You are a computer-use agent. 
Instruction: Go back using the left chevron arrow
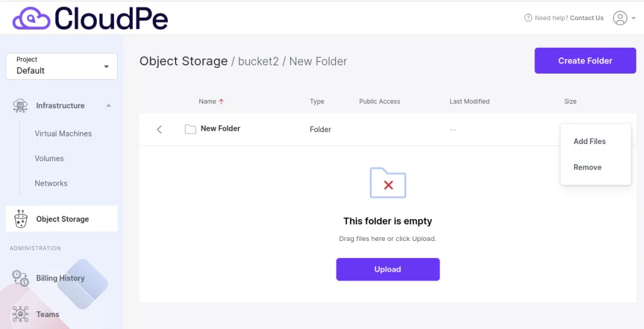(159, 130)
